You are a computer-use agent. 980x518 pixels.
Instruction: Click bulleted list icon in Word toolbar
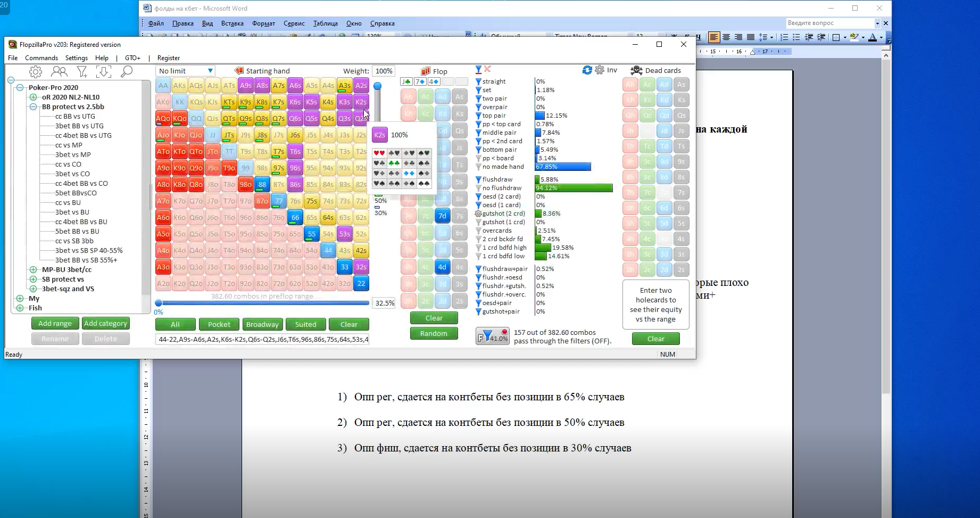pos(796,37)
